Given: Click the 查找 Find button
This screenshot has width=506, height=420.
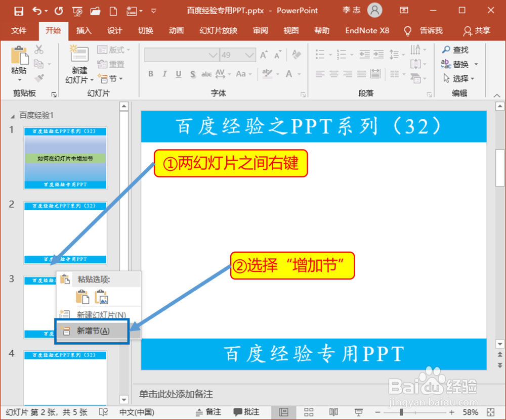Looking at the screenshot, I should click(x=455, y=50).
